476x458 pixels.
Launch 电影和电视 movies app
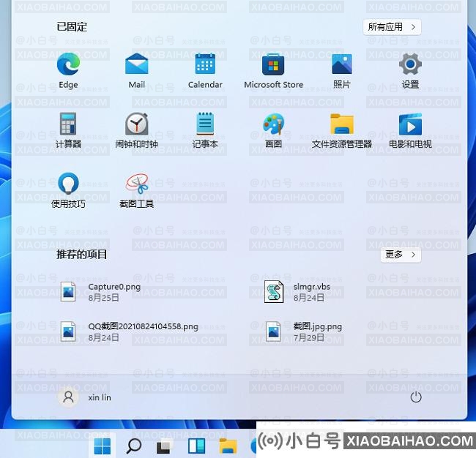(410, 129)
